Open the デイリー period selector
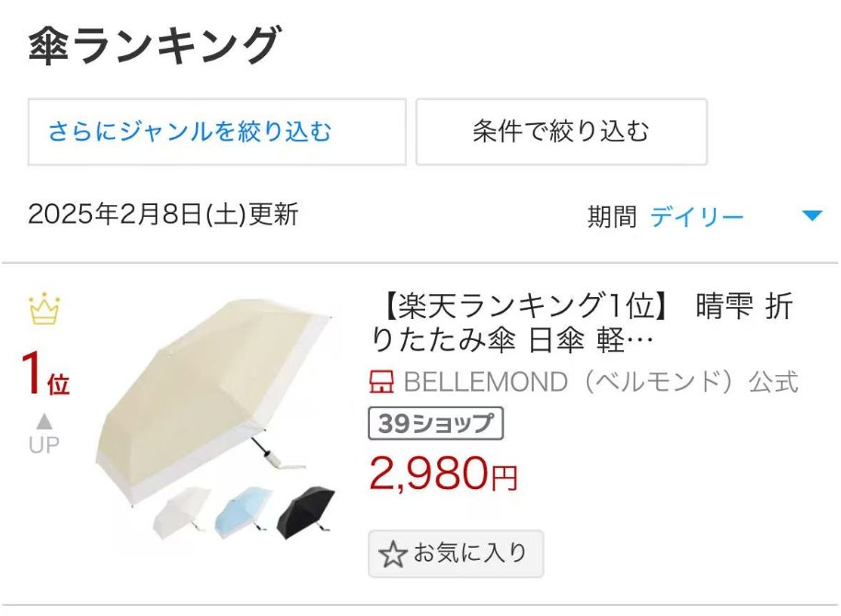Screen dimensions: 841x616 coord(697,217)
